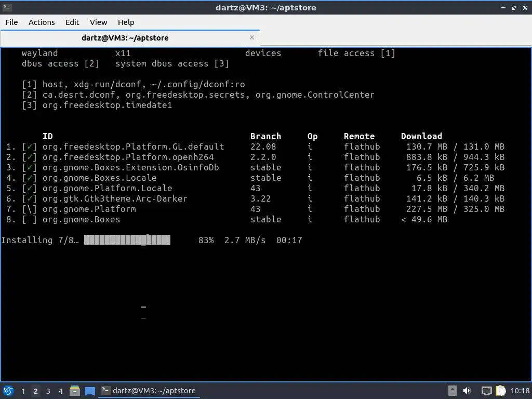Open the application launcher menu in taskbar
The height and width of the screenshot is (399, 532).
(x=8, y=391)
